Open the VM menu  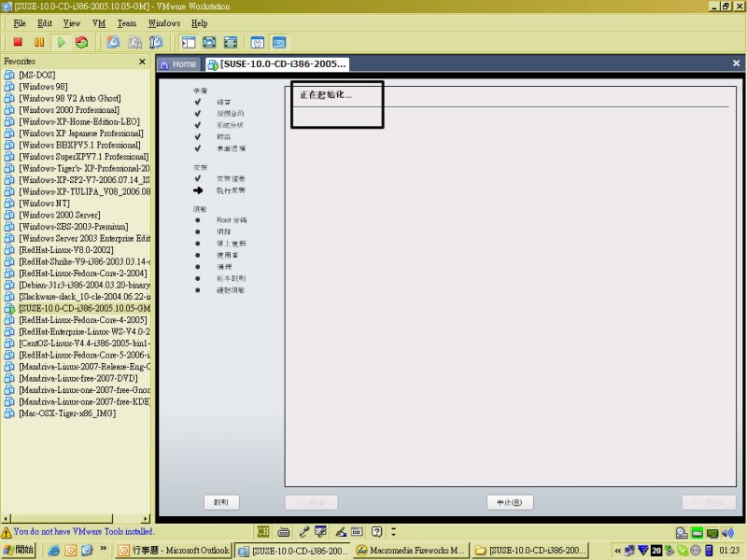coord(99,23)
